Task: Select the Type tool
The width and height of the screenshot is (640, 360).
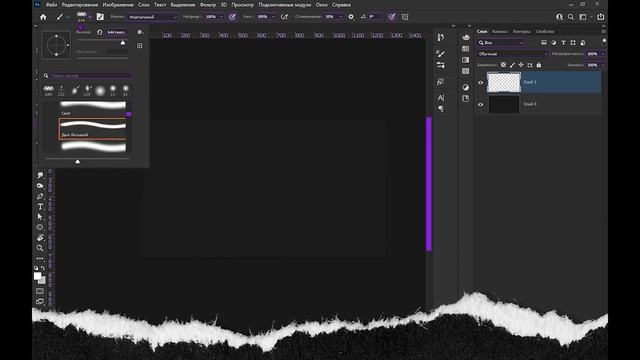Action: 40,207
